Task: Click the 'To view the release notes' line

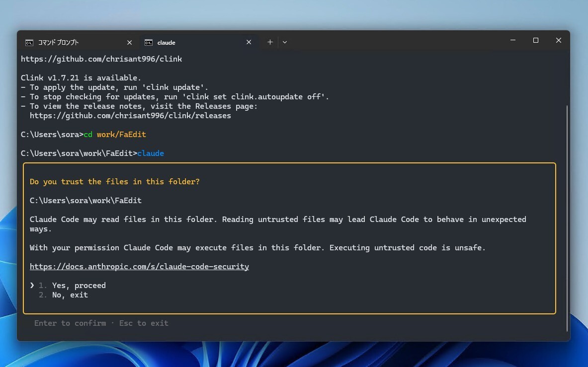Action: 139,106
